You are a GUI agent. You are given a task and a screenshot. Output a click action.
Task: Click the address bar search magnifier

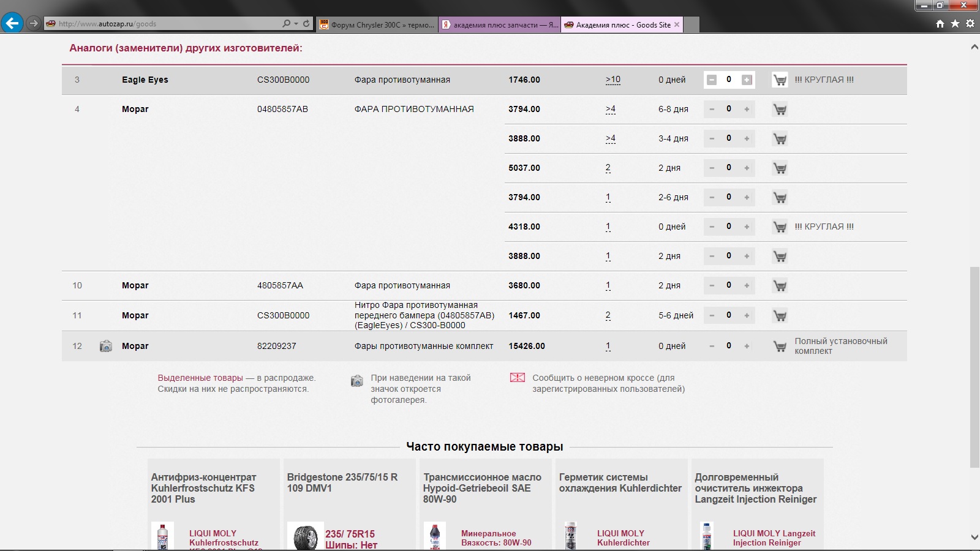click(286, 24)
